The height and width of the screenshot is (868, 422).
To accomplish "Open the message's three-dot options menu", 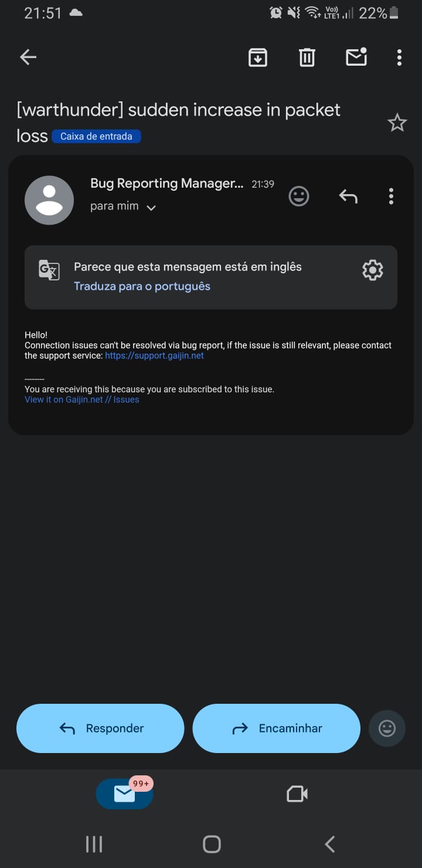I will [391, 196].
